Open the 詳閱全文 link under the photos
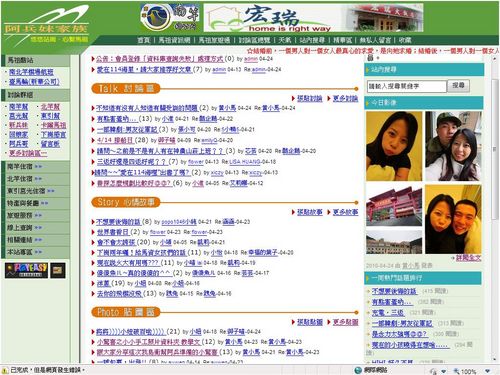 coord(468,258)
